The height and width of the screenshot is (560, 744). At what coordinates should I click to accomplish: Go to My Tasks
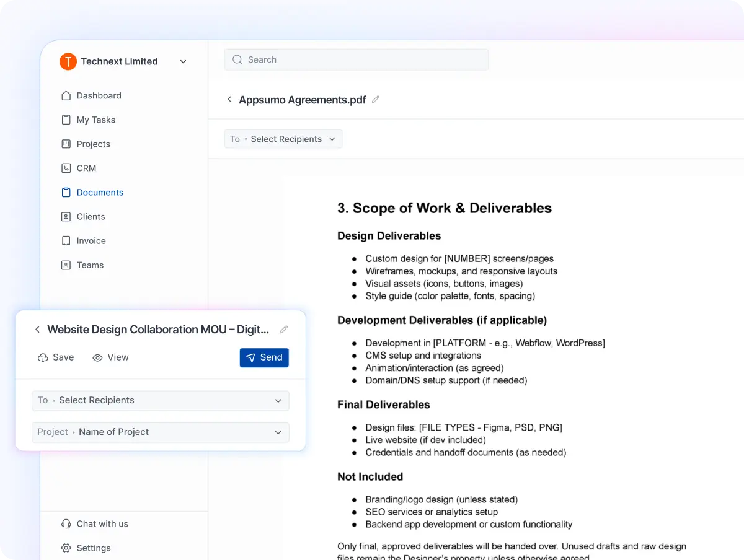click(x=96, y=120)
